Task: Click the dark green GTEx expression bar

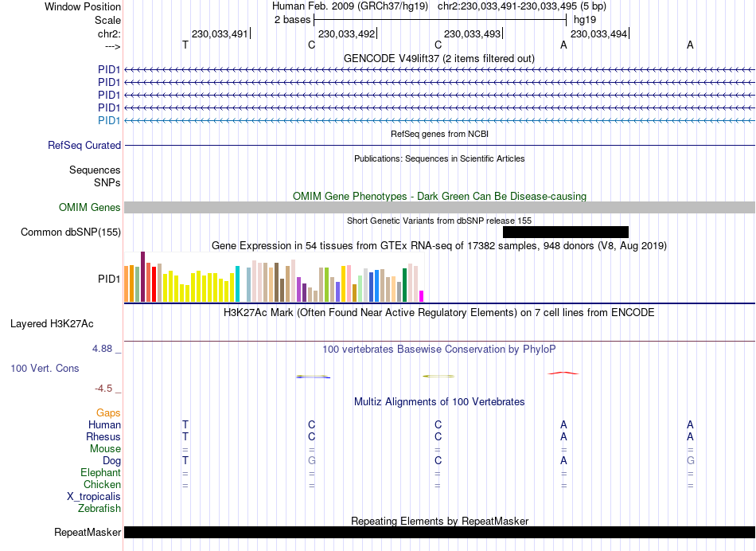Action: 404,285
